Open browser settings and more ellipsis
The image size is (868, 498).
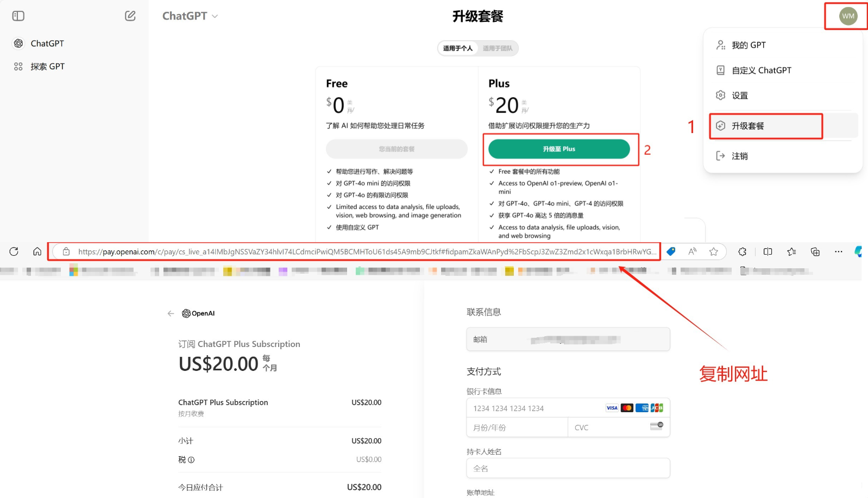point(839,251)
